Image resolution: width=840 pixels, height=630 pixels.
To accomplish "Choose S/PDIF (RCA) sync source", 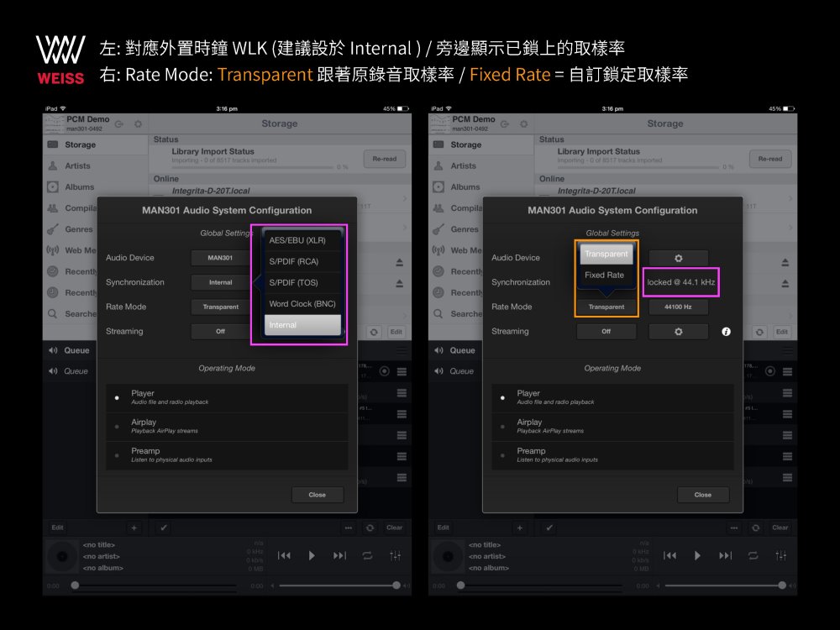I will 302,261.
